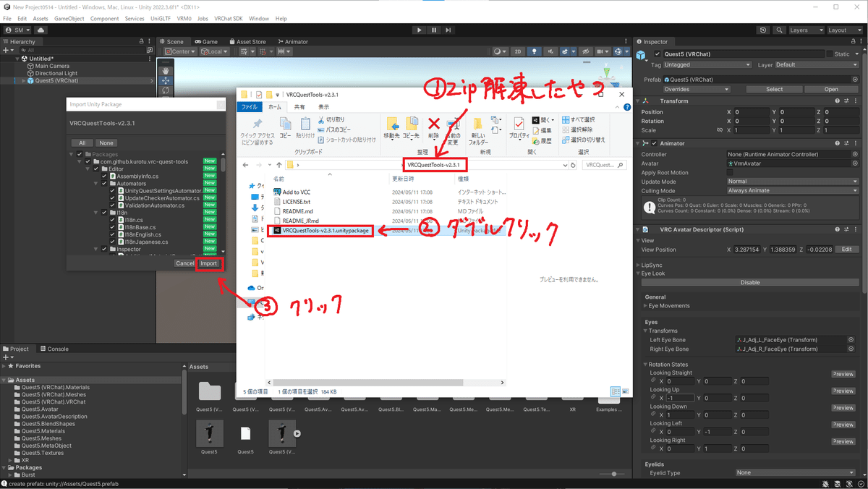
Task: Open the Layout dropdown in toolbar
Action: [x=844, y=30]
